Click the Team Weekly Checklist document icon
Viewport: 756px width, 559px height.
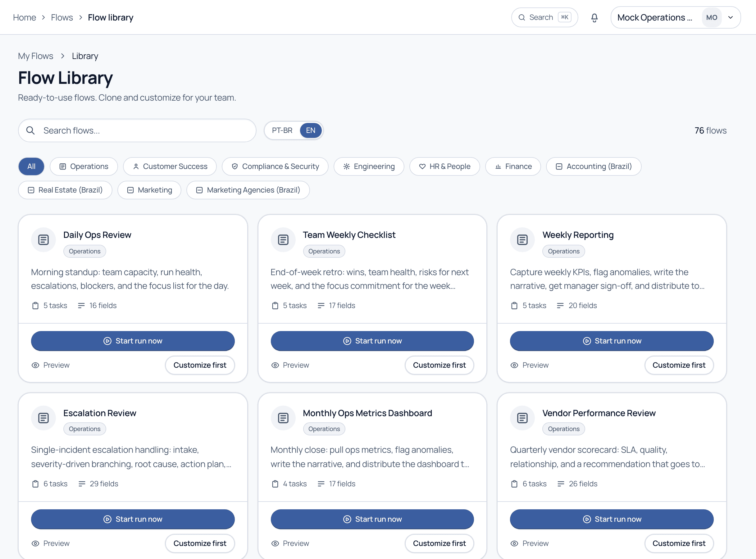click(x=283, y=240)
